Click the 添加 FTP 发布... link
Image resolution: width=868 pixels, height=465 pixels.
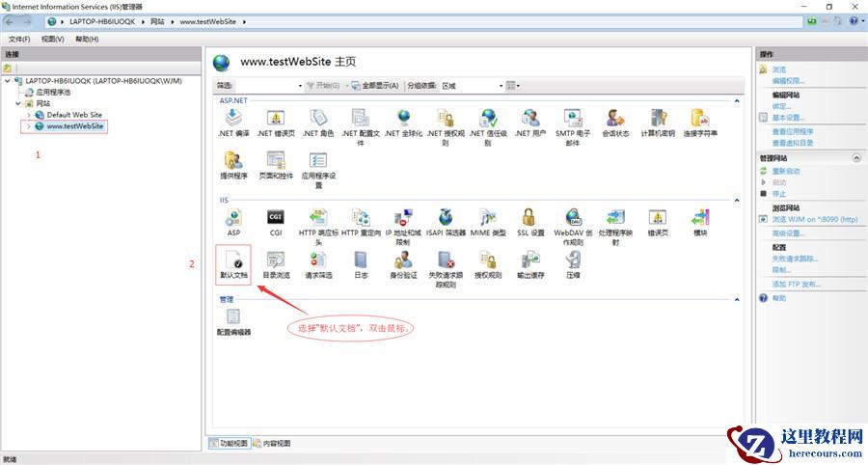tap(796, 284)
